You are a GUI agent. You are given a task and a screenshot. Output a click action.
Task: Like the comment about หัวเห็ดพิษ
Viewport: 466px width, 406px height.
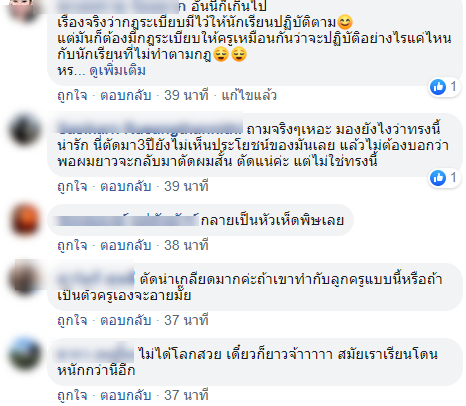click(72, 246)
